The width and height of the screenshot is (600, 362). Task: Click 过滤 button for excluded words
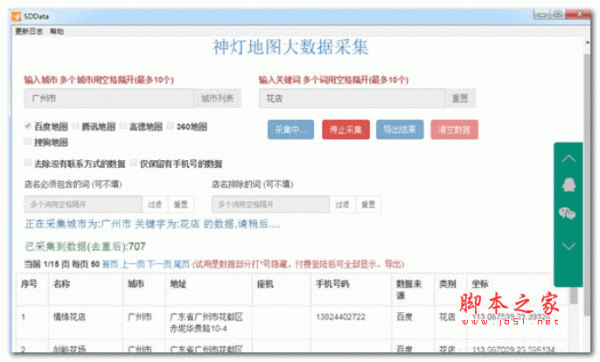coord(342,204)
